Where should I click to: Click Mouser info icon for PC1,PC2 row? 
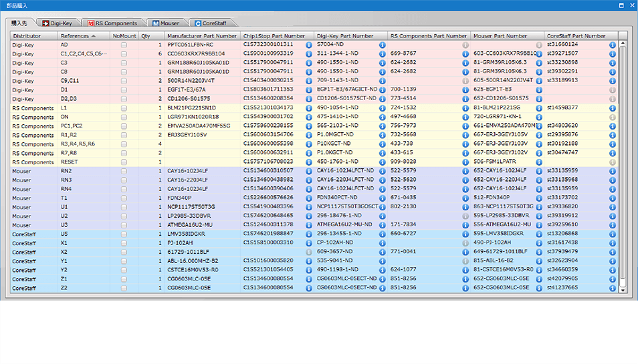coord(539,126)
